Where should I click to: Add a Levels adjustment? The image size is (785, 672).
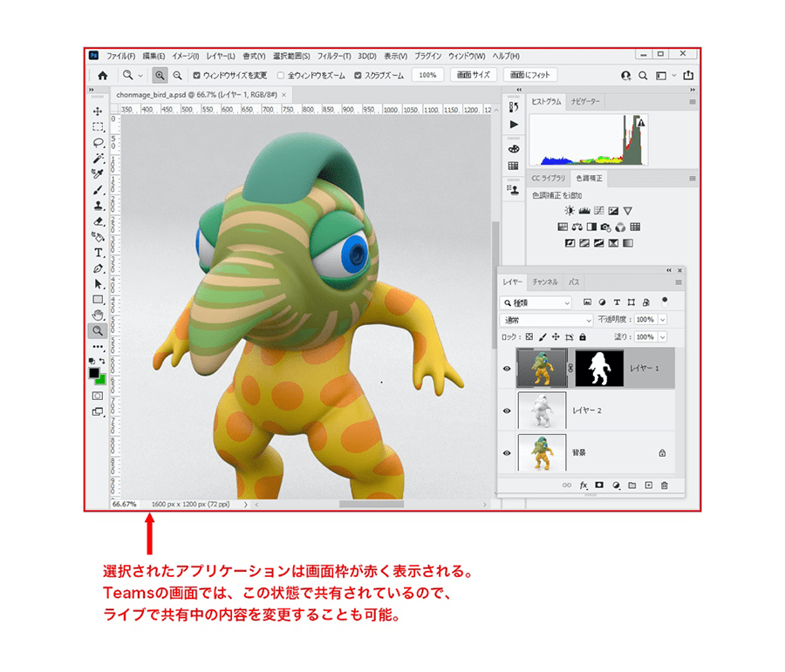pos(584,211)
